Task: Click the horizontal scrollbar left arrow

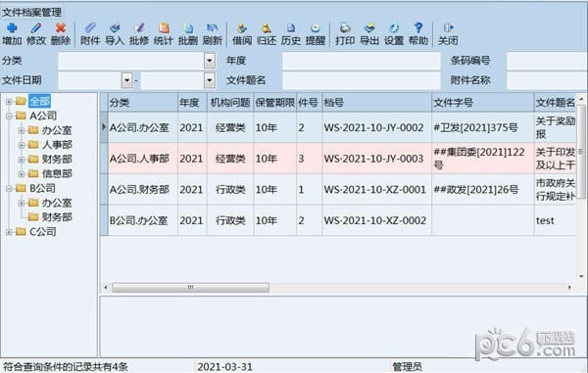Action: pos(106,288)
